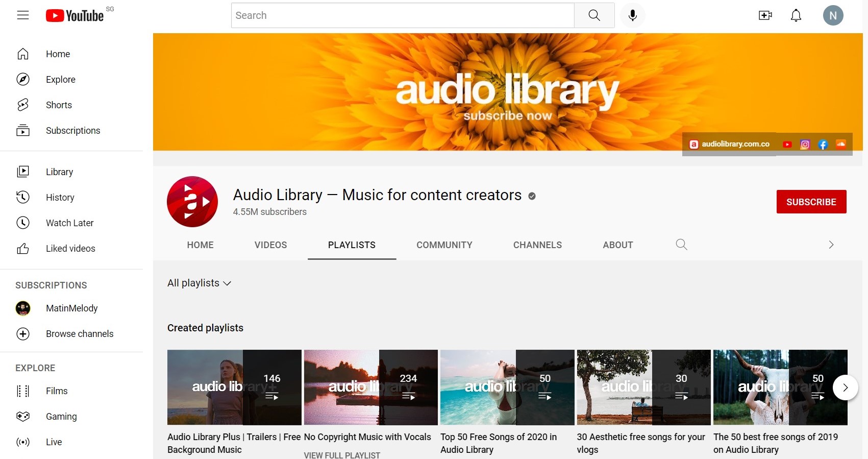Open Top 50 Free Songs 2020 thumbnail
The width and height of the screenshot is (868, 459).
tap(507, 388)
